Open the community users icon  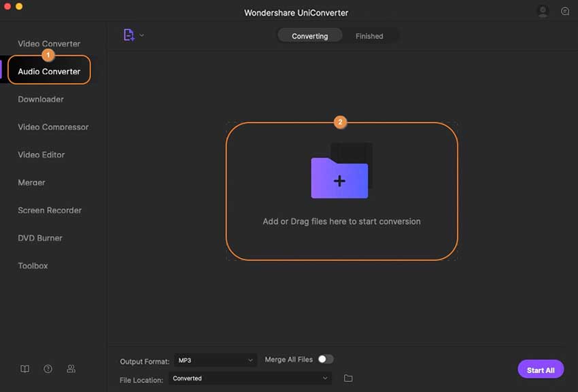click(71, 368)
